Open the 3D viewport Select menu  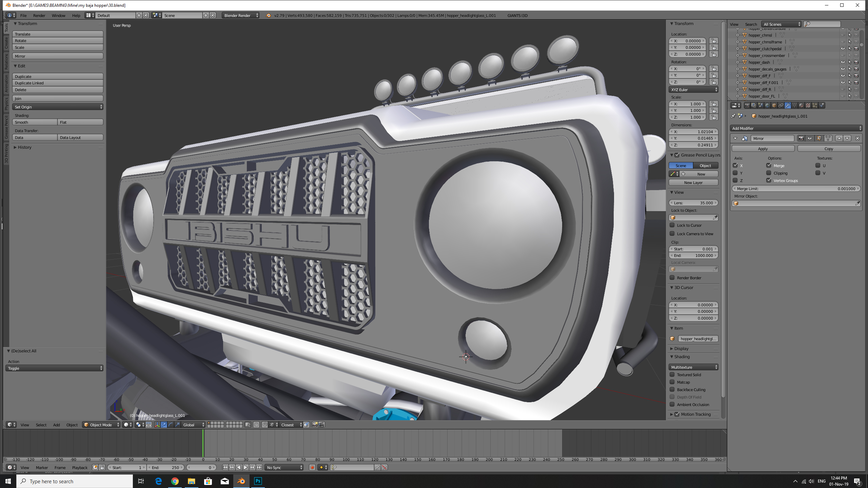coord(41,425)
